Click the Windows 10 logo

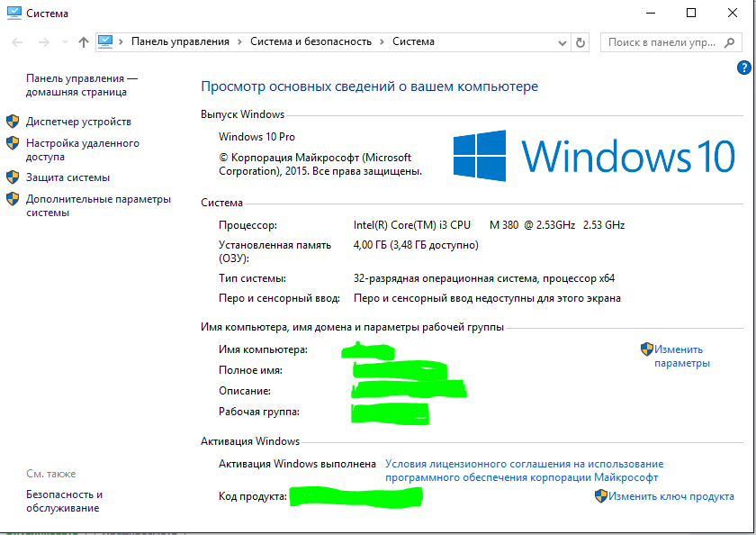[594, 156]
